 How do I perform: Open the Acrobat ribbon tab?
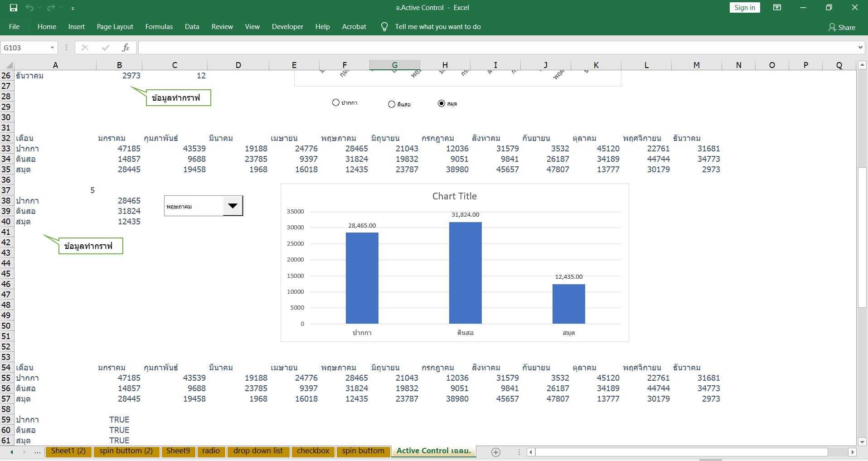coord(354,27)
